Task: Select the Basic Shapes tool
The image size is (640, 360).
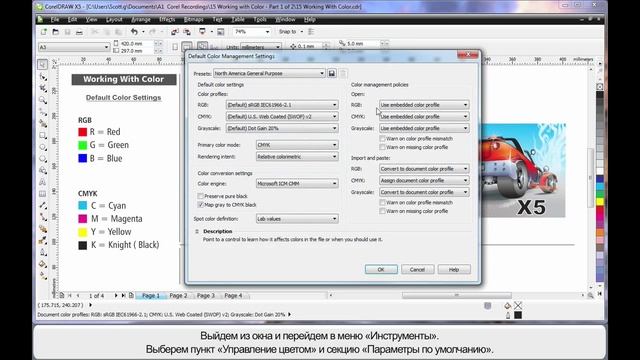Action: 42,170
